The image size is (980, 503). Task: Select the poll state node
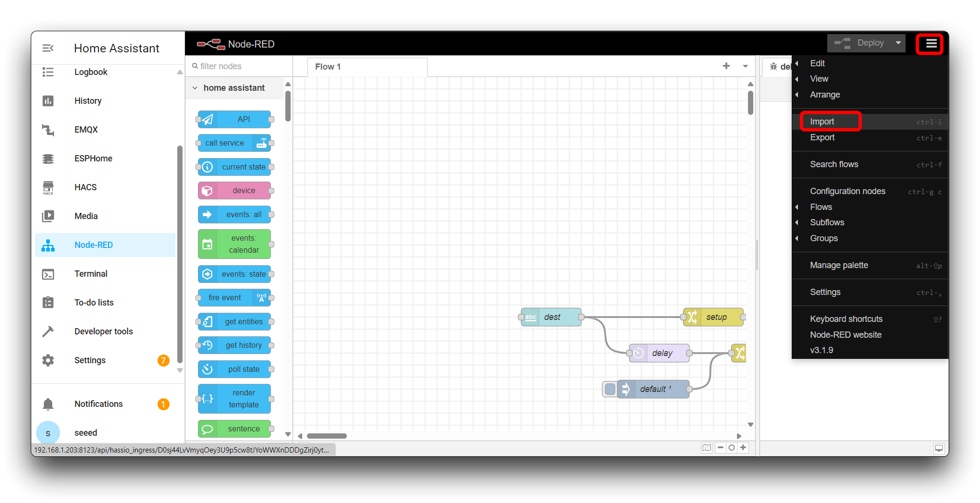point(234,369)
